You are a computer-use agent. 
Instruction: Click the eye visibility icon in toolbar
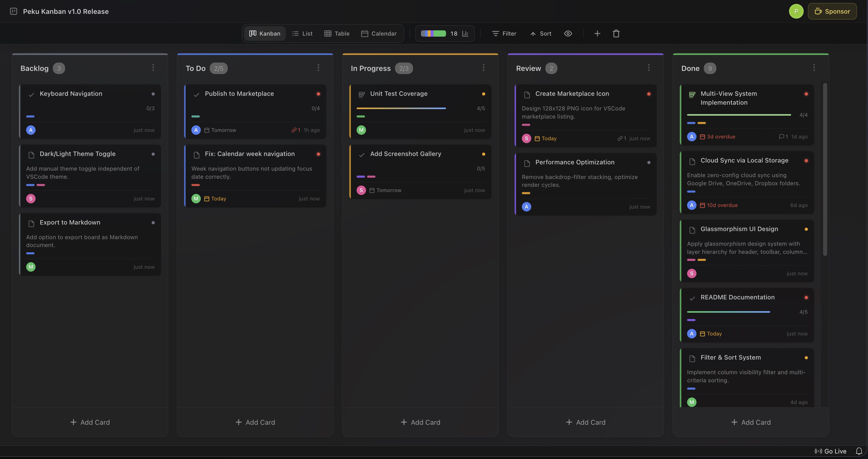coord(568,33)
